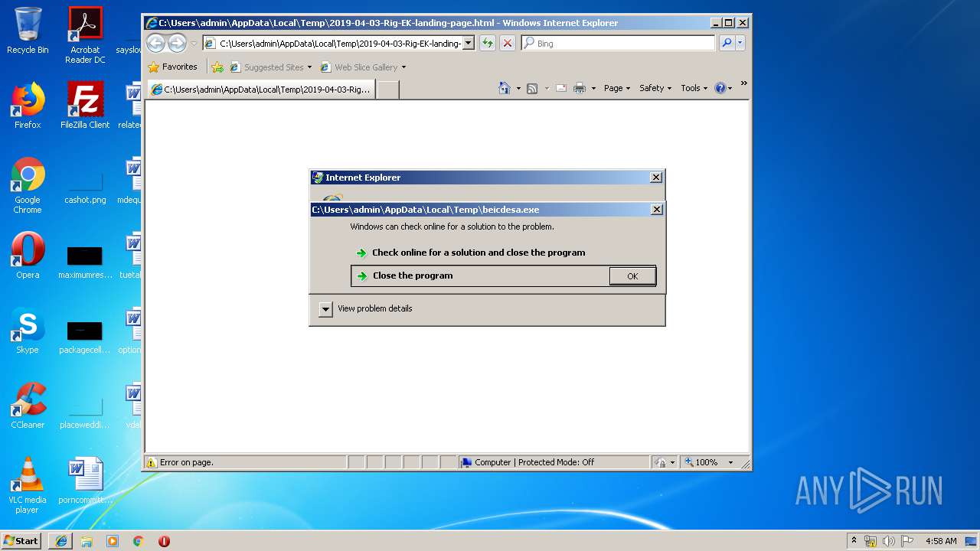Click Add to Favorites Bar icon

pyautogui.click(x=217, y=67)
